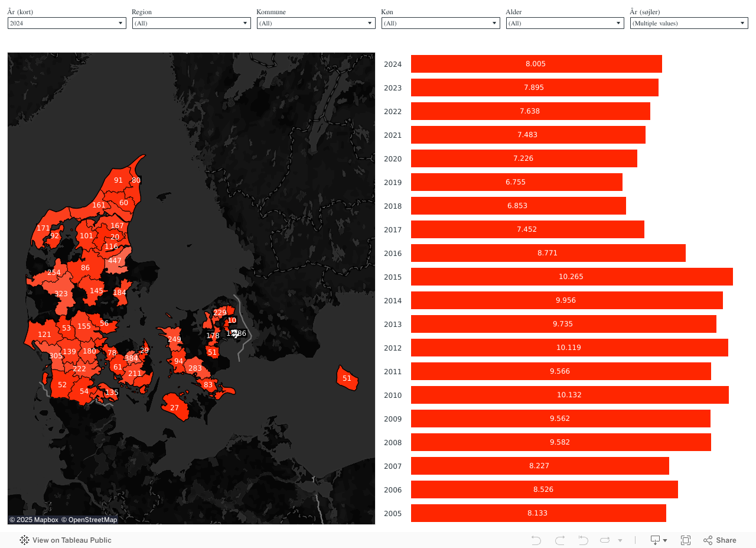756x548 pixels.
Task: Open the Køn filter dropdown
Action: [x=441, y=23]
